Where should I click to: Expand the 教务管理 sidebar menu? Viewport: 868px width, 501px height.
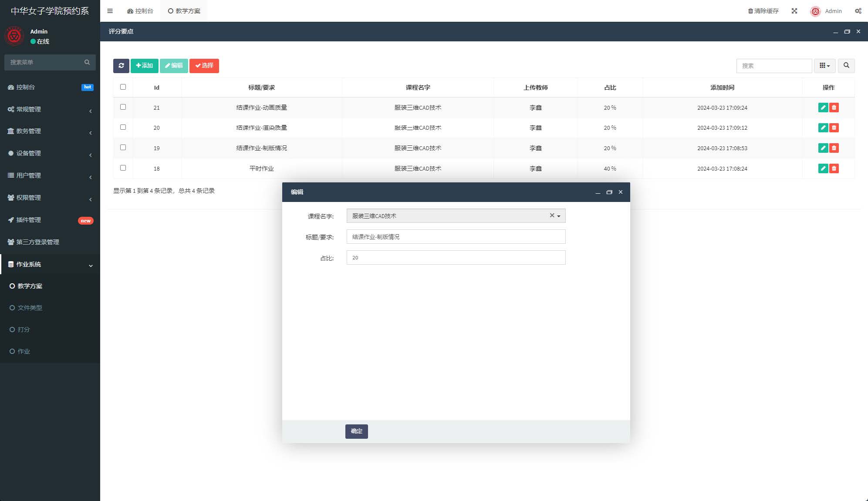pos(50,131)
